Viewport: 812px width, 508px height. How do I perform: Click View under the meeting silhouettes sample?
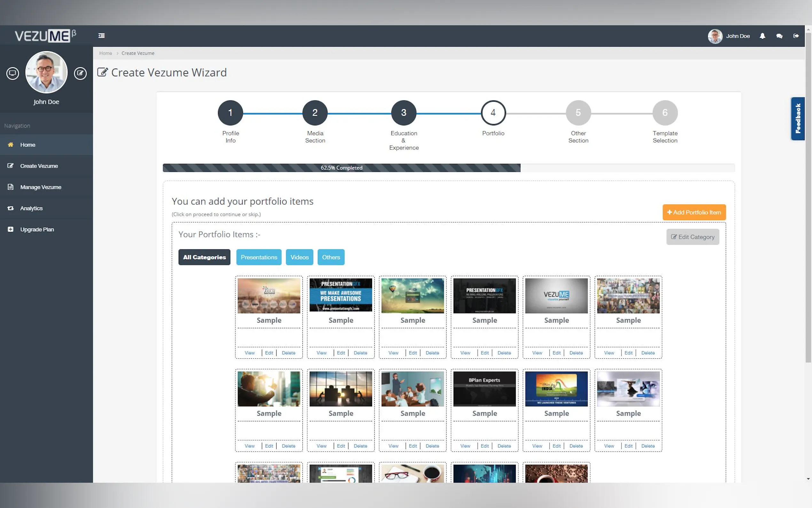[x=321, y=446]
